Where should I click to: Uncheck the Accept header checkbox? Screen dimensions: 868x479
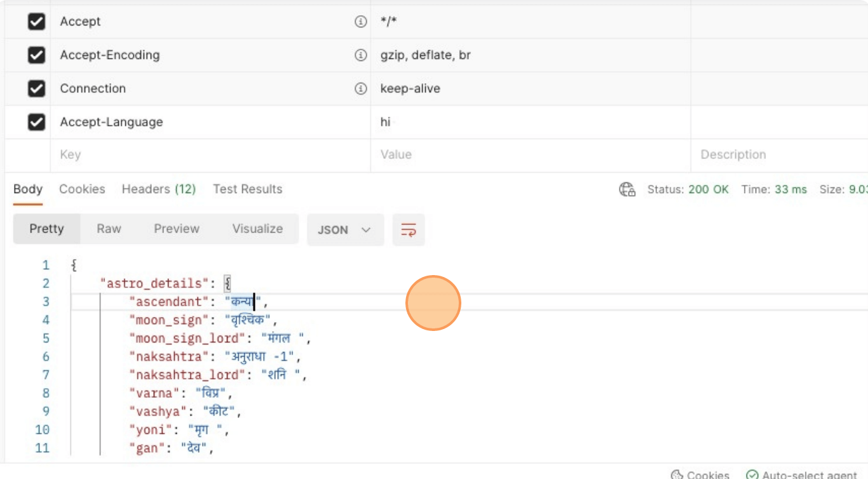(x=36, y=22)
